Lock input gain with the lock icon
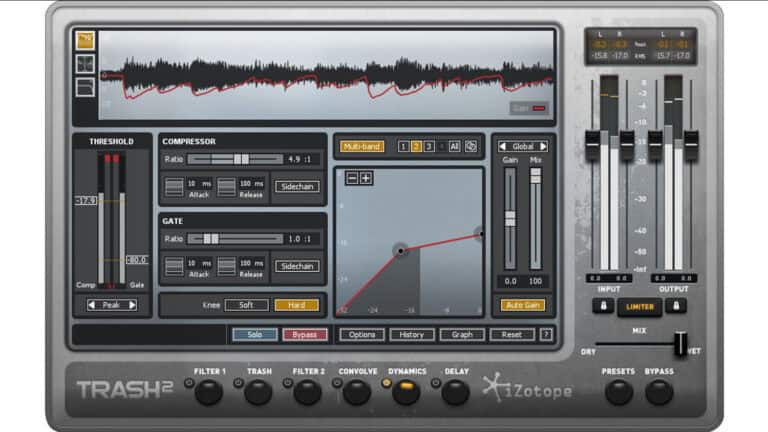This screenshot has height=432, width=768. 603,306
